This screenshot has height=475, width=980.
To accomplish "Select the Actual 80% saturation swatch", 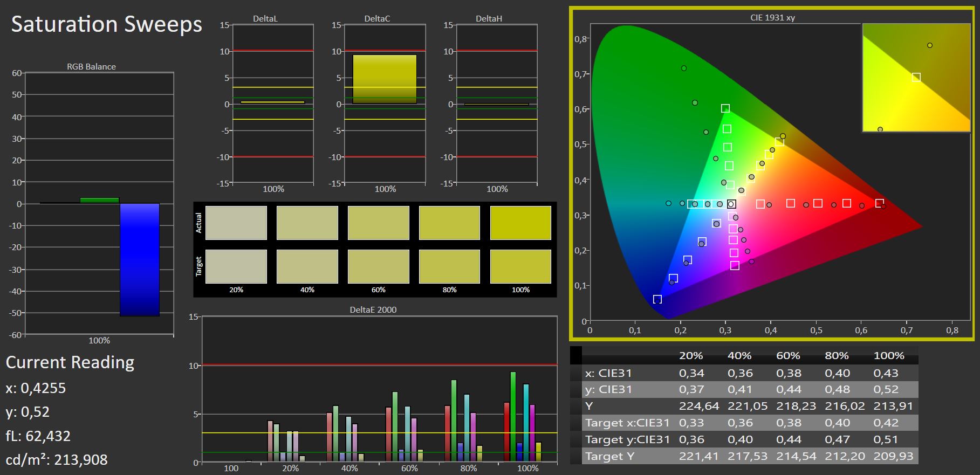I will 449,223.
